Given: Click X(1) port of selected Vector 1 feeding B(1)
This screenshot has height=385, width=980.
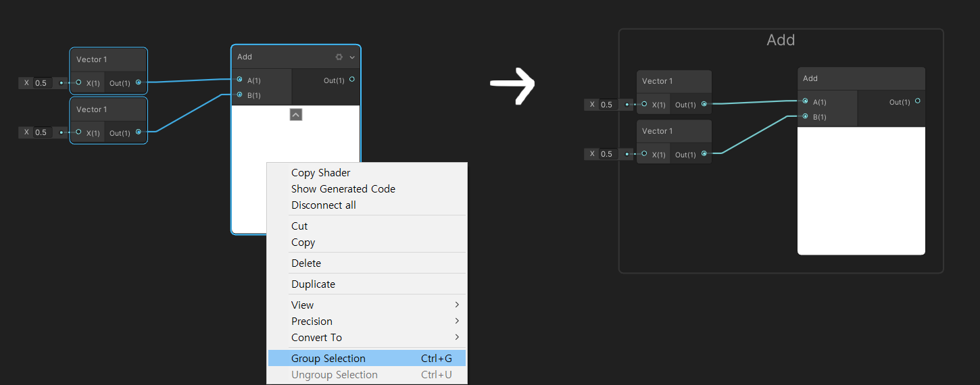Looking at the screenshot, I should click(x=78, y=132).
